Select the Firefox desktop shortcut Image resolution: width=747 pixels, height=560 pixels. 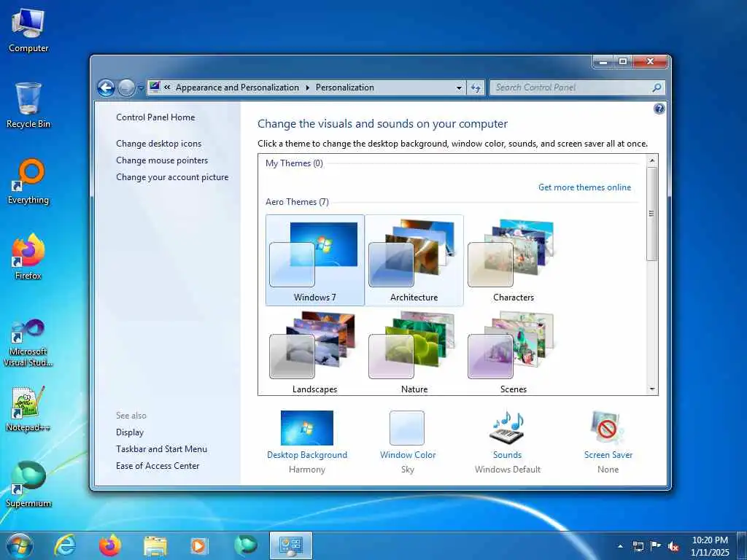coord(28,257)
